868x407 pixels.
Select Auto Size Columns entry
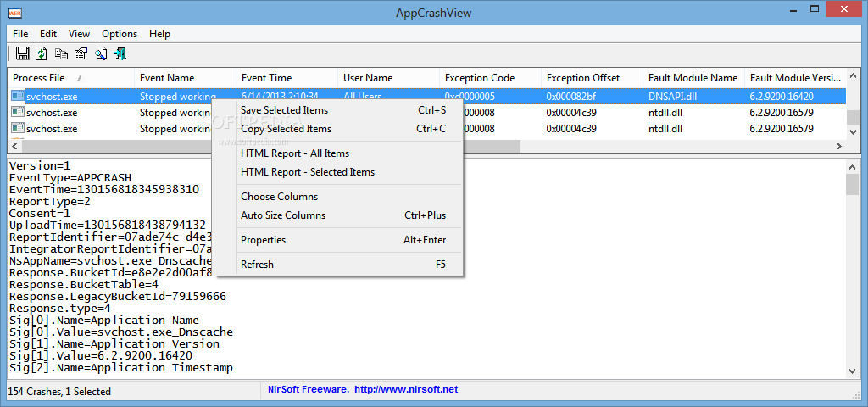(337, 215)
